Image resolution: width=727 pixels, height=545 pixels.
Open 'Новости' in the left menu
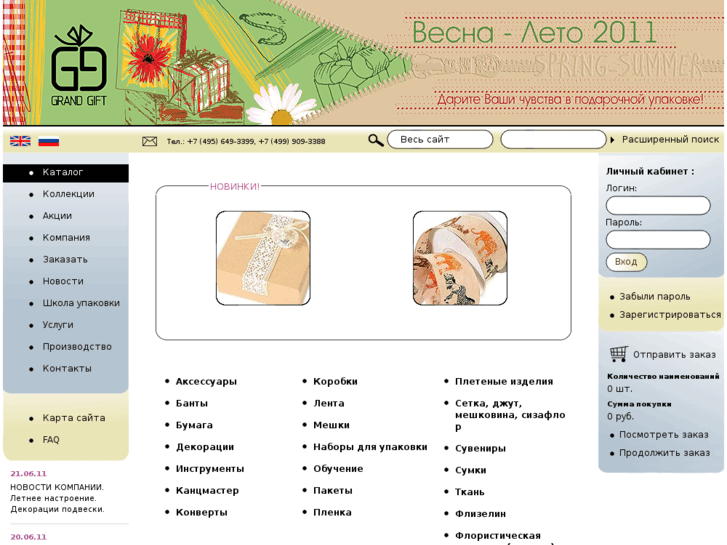click(63, 281)
